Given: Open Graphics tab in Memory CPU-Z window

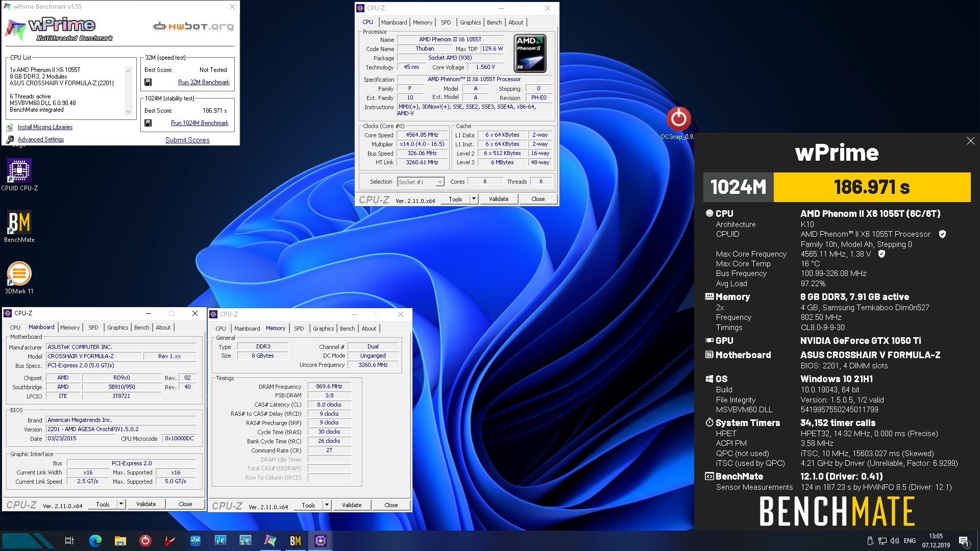Looking at the screenshot, I should [x=323, y=329].
